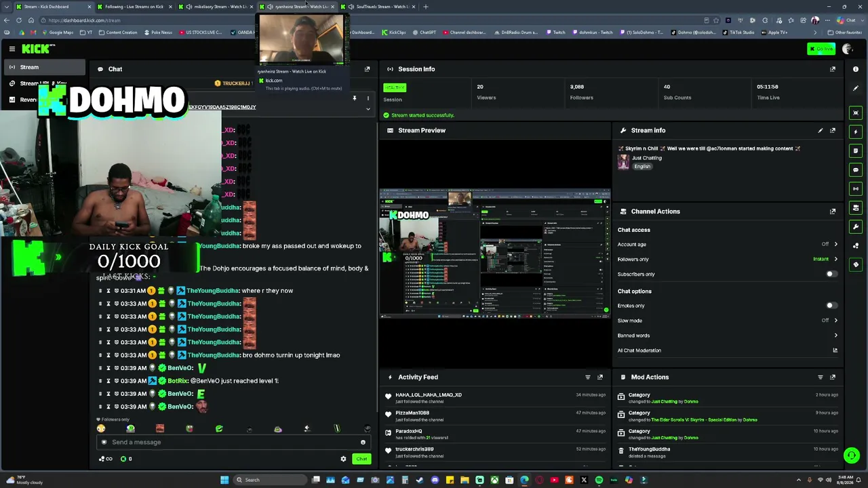Screen dimensions: 868x488
Task: Open a new browser tab
Action: pyautogui.click(x=426, y=7)
